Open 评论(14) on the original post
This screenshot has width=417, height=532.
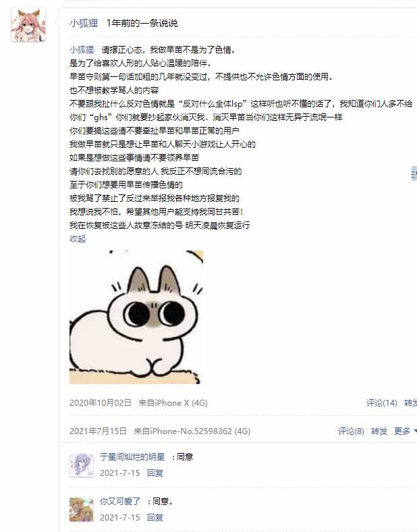click(x=381, y=403)
